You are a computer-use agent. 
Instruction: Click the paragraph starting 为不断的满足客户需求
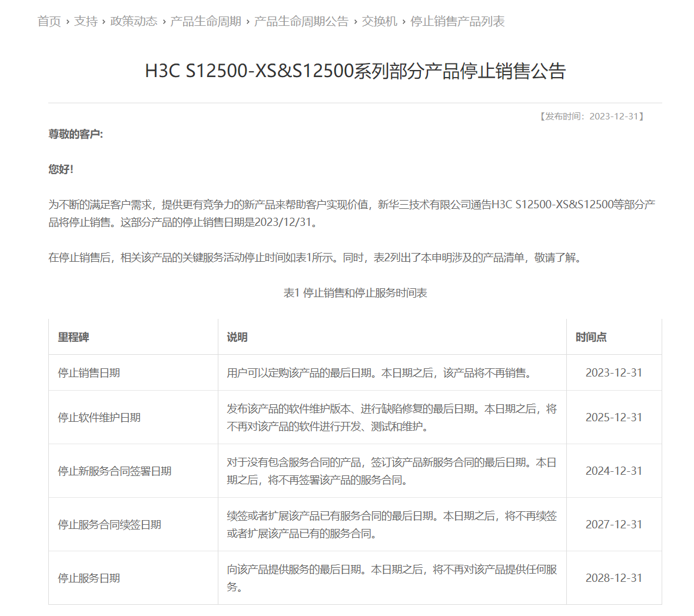click(x=352, y=214)
